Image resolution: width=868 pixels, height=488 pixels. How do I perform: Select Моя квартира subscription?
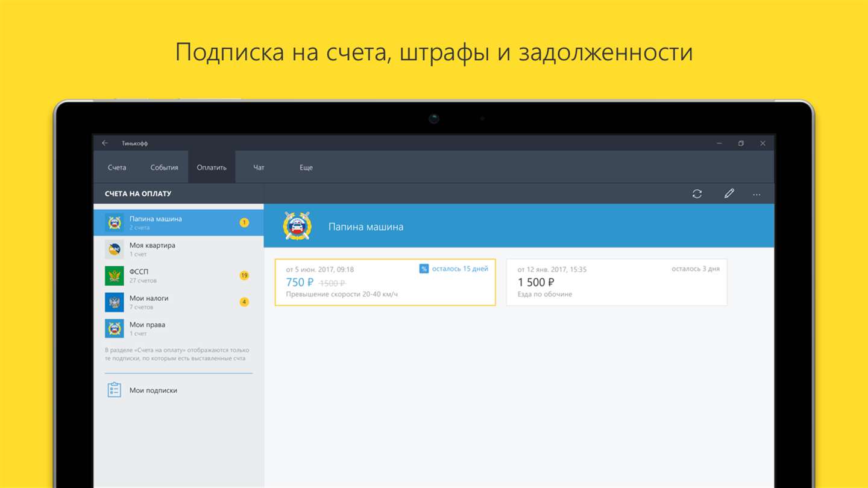point(178,249)
